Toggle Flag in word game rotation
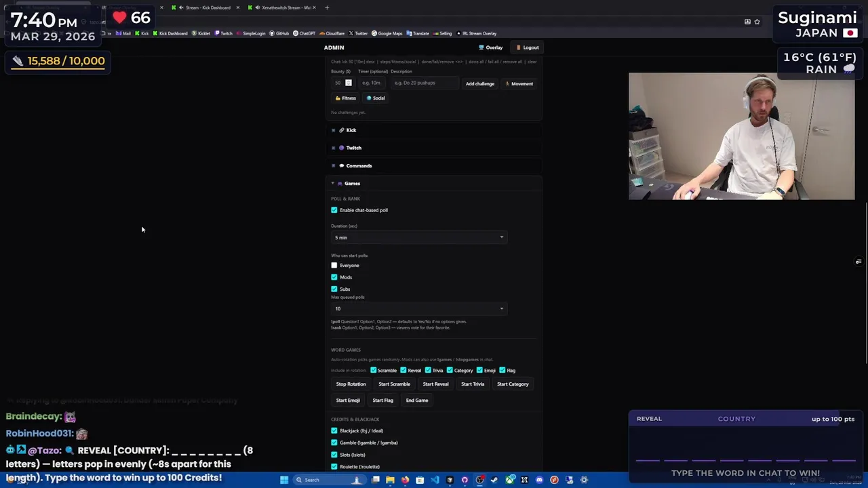 pos(502,370)
